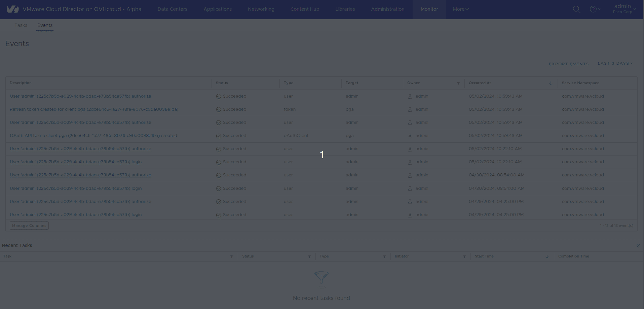The image size is (644, 309).
Task: Expand the More menu in navigation
Action: click(460, 9)
